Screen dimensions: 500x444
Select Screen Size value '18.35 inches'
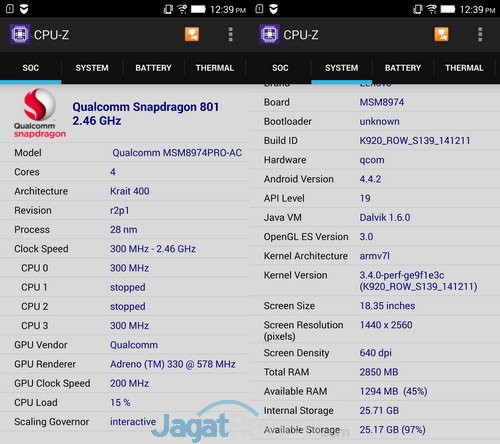(x=387, y=306)
